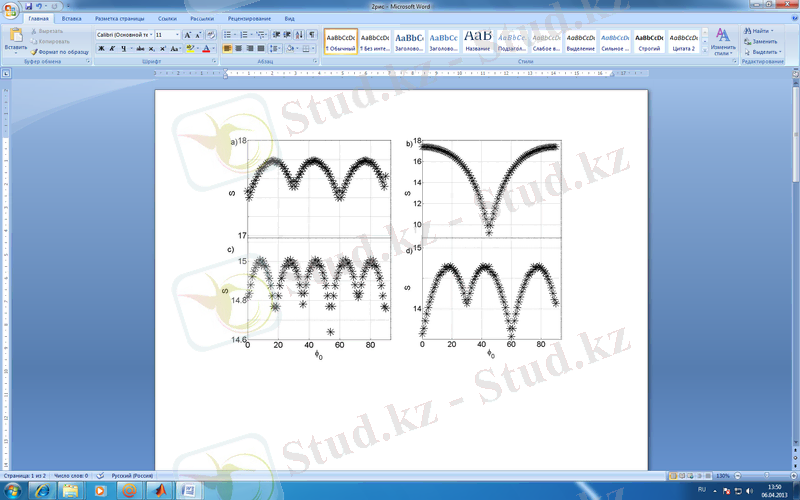Toggle superscript formatting
The height and width of the screenshot is (500, 800).
coord(163,48)
